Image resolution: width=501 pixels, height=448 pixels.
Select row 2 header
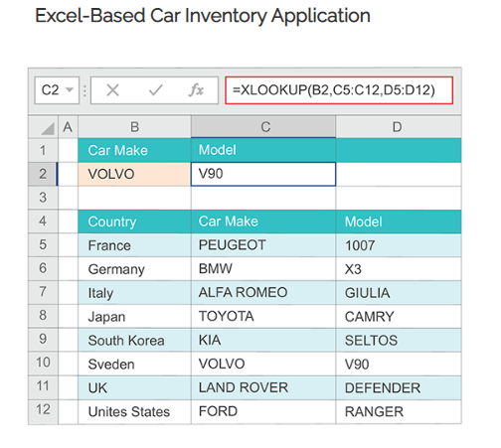point(43,174)
